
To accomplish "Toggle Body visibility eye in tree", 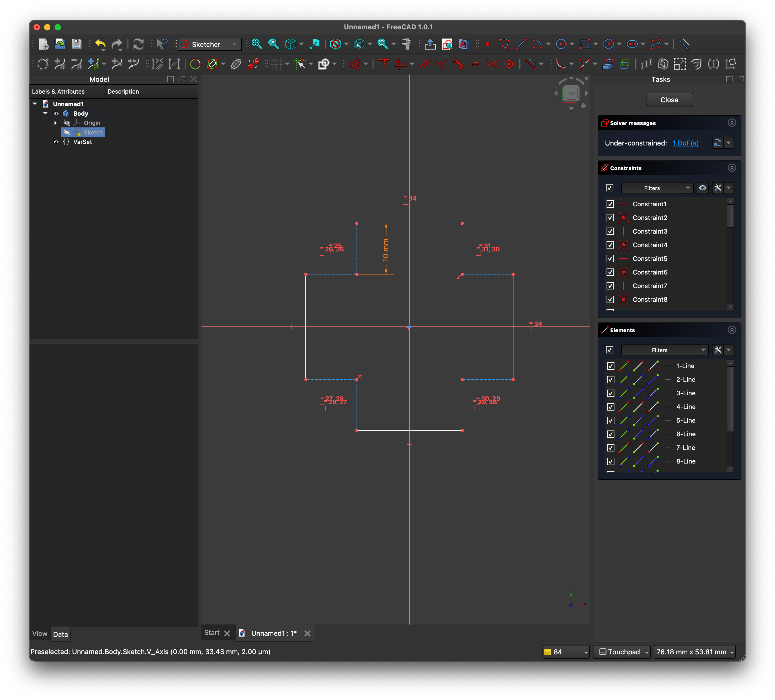I will [56, 114].
